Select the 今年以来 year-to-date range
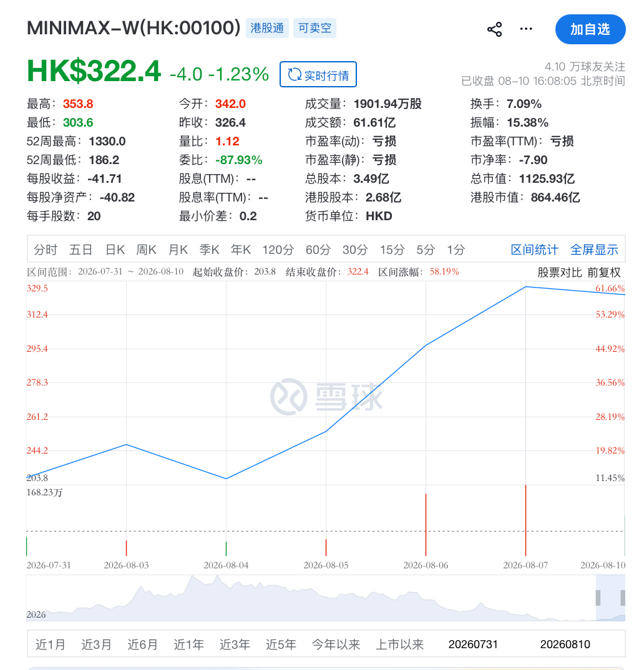This screenshot has height=670, width=644. (x=336, y=644)
